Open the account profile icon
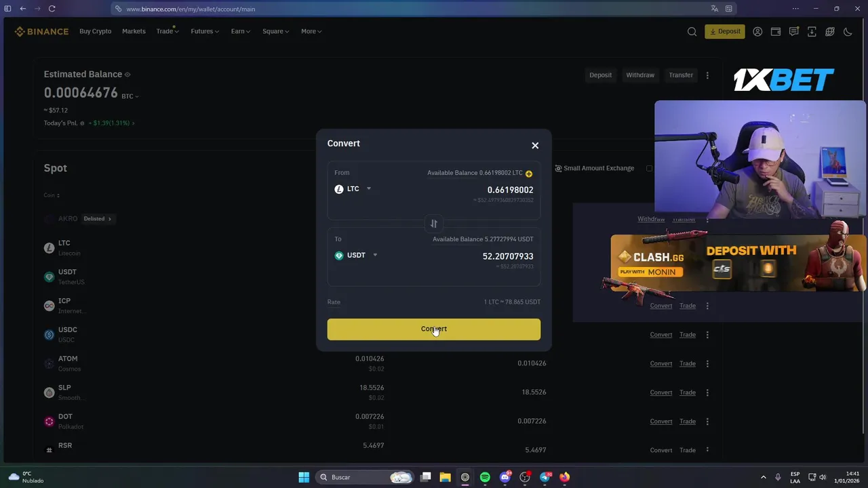Image resolution: width=868 pixels, height=488 pixels. point(757,31)
